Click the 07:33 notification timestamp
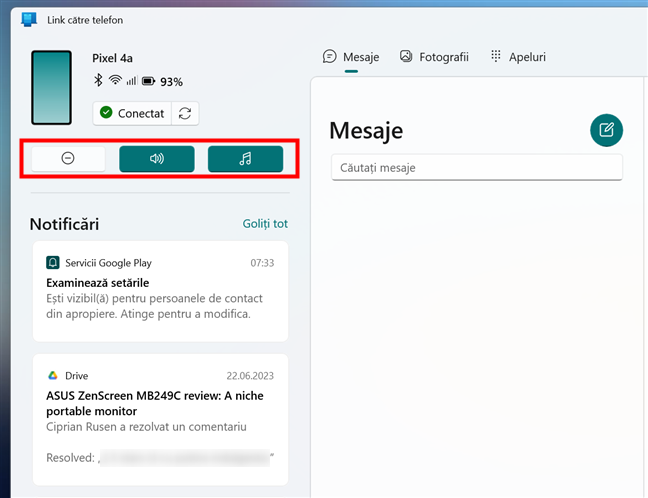This screenshot has height=498, width=648. tap(262, 263)
